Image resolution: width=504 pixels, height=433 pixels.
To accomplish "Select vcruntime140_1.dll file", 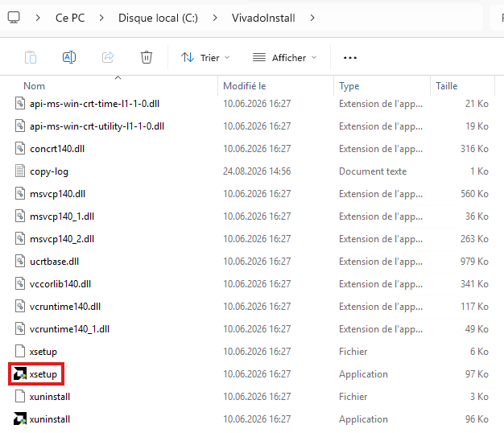I will [x=69, y=329].
